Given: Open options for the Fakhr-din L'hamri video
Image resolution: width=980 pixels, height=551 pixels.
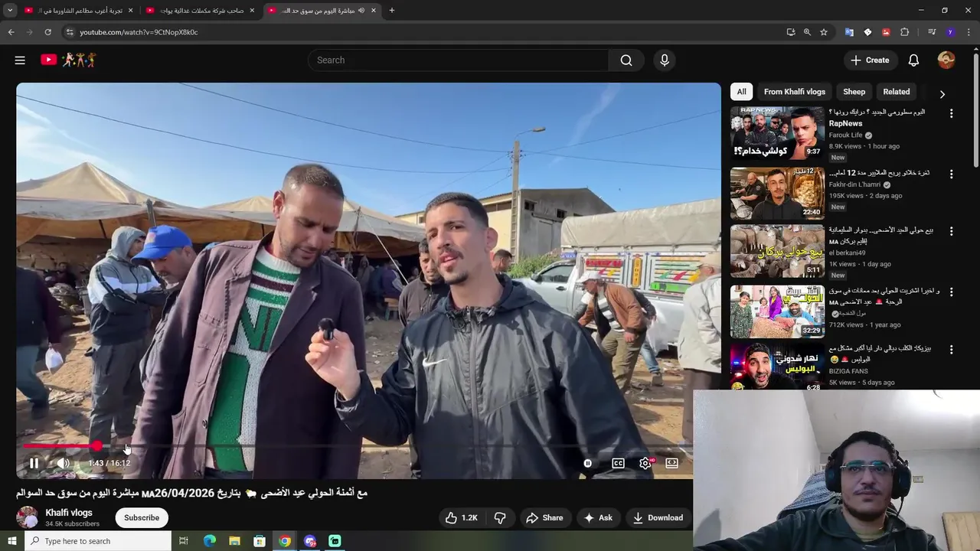Looking at the screenshot, I should (x=951, y=174).
